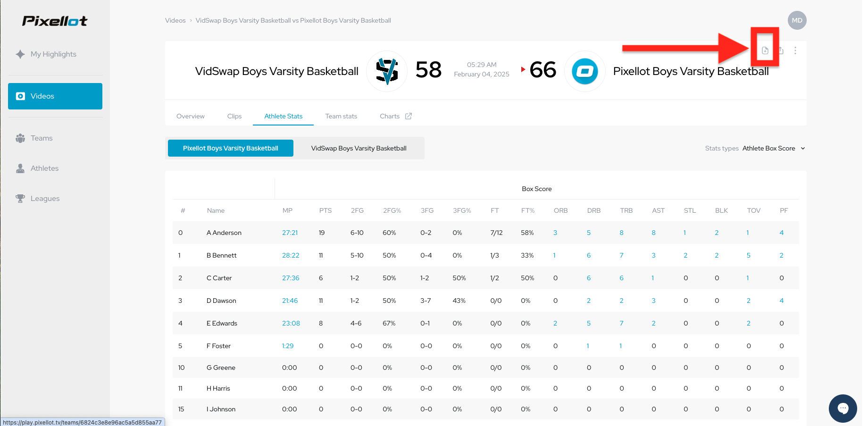
Task: Click B Bennett's turnovers value 5
Action: click(x=749, y=255)
